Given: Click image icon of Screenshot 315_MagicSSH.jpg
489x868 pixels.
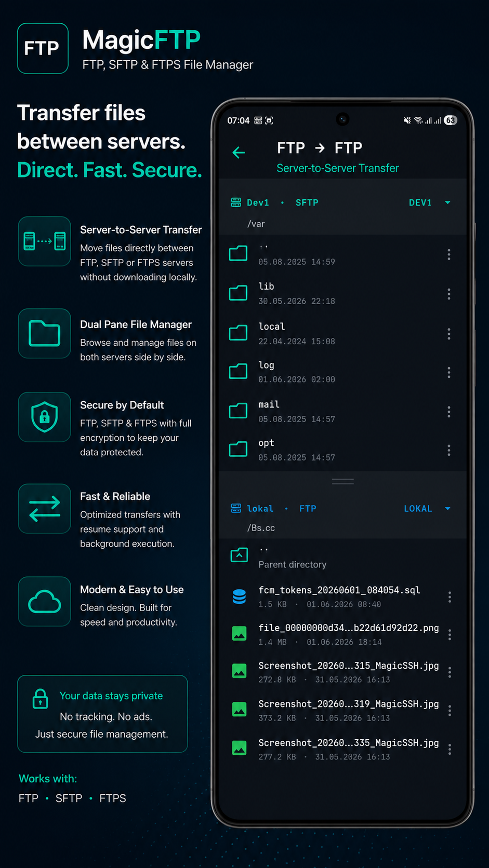Looking at the screenshot, I should (239, 671).
